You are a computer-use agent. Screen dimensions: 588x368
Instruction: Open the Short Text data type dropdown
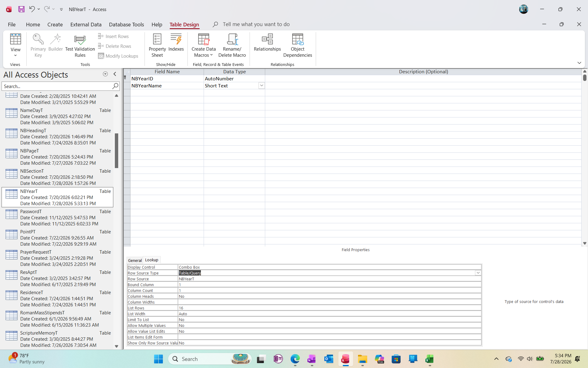click(262, 86)
